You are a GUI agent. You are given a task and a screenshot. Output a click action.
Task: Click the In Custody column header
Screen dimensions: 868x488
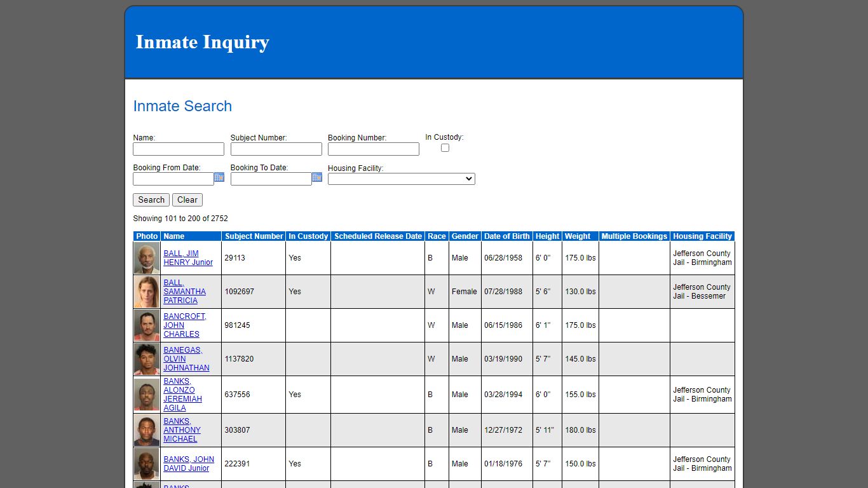[308, 236]
